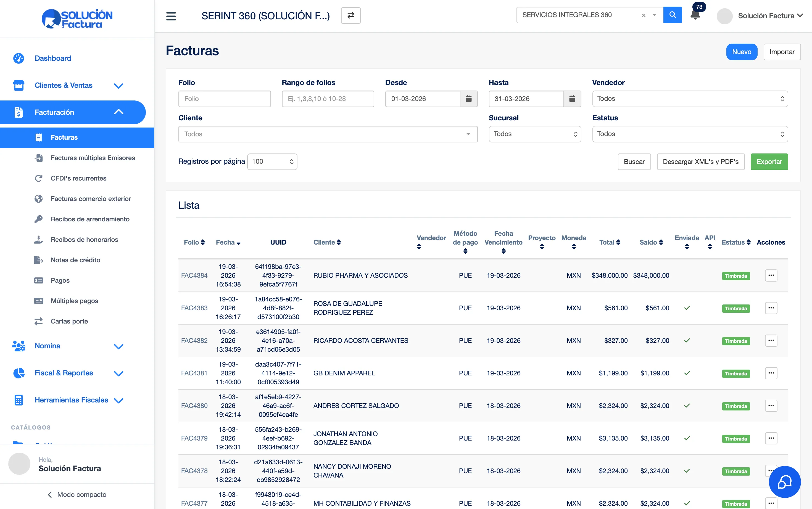Open the support chat bubble
The width and height of the screenshot is (812, 509).
784,482
